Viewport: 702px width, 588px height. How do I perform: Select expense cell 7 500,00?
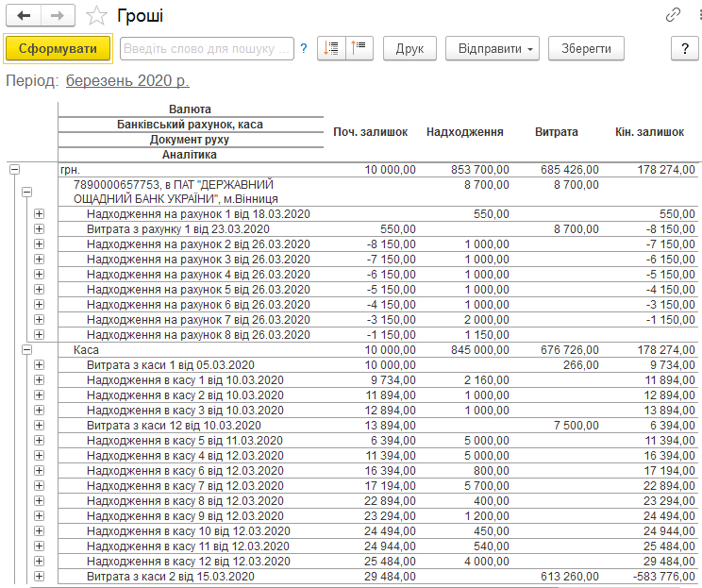tap(577, 426)
